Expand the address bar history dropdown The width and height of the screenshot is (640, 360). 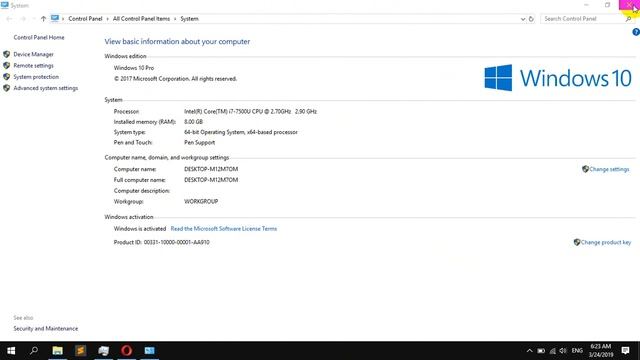point(523,19)
